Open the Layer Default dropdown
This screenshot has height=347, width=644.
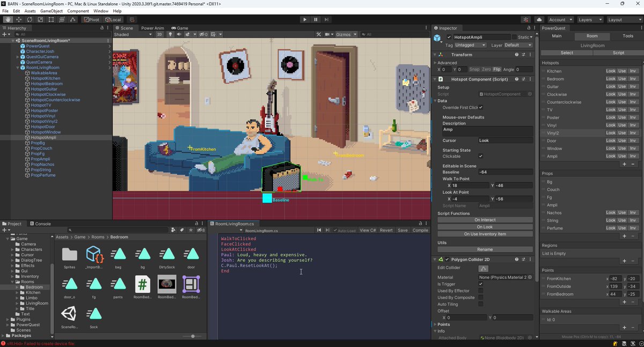[518, 45]
